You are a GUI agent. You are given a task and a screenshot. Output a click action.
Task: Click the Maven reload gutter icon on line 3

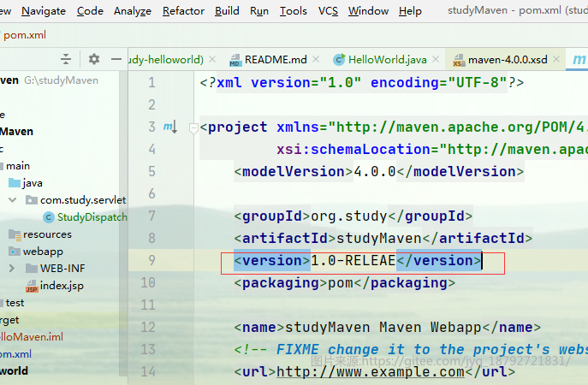[x=170, y=127]
